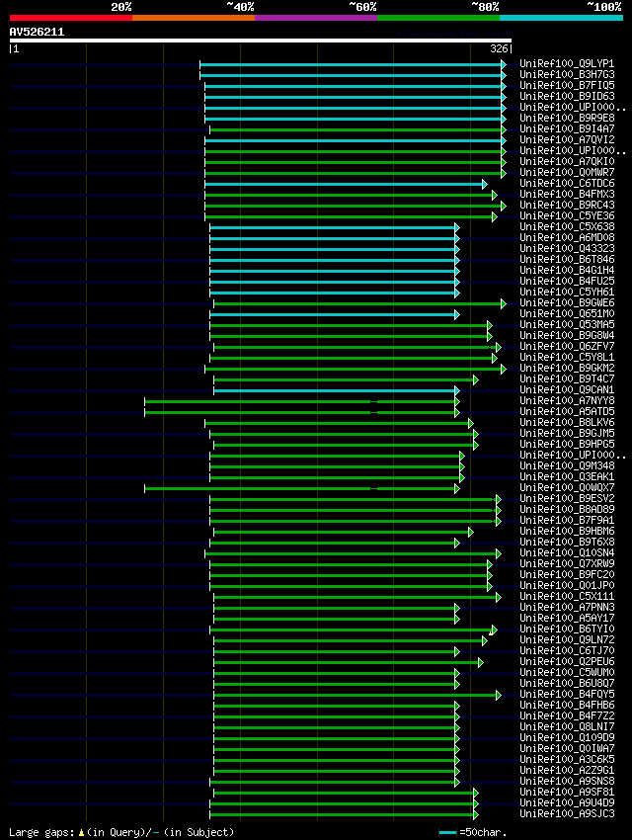Open hit UniRef100_B9ID63
This screenshot has height=840, width=632.
click(x=567, y=97)
